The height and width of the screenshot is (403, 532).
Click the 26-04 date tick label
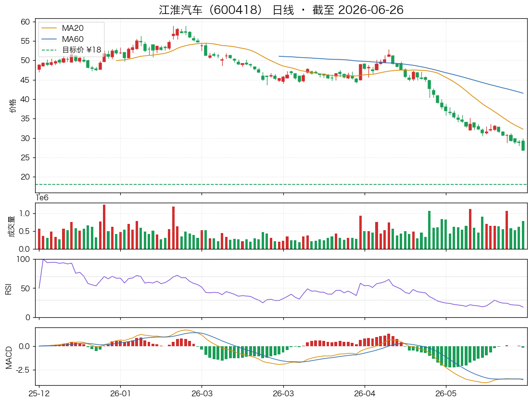click(365, 393)
